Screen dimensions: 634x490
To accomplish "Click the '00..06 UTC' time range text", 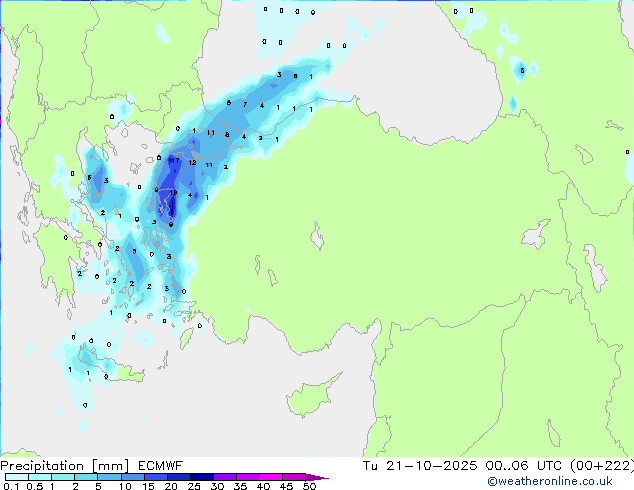I will click(x=524, y=466).
